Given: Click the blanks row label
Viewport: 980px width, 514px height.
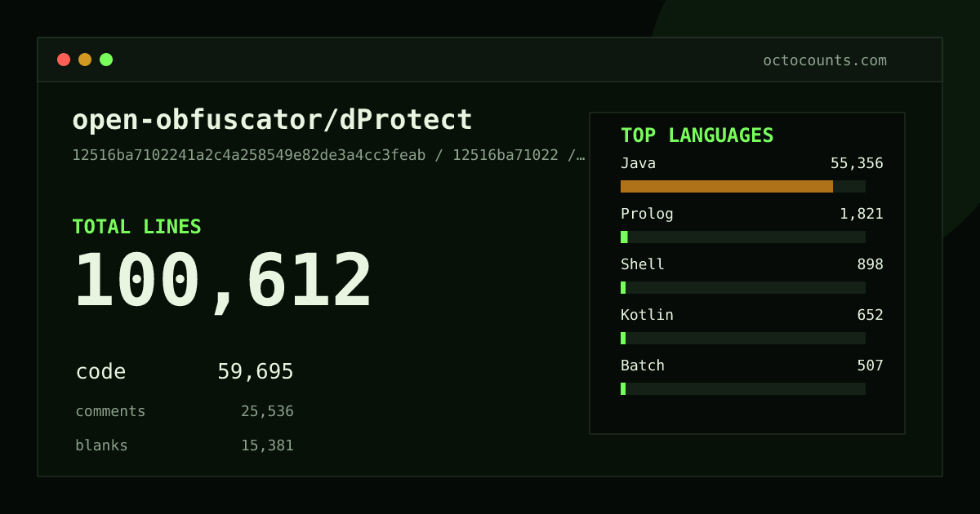Looking at the screenshot, I should (101, 445).
